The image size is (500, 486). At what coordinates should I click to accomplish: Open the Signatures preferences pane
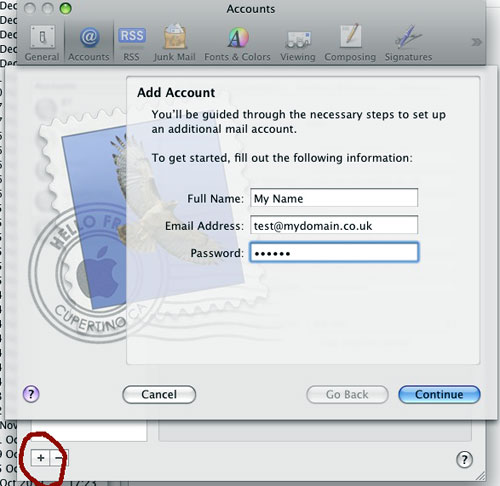[x=408, y=43]
